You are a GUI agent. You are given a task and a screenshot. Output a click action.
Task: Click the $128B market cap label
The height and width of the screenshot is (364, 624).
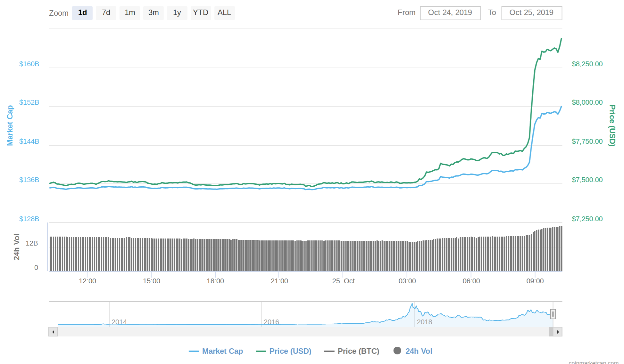pyautogui.click(x=29, y=219)
